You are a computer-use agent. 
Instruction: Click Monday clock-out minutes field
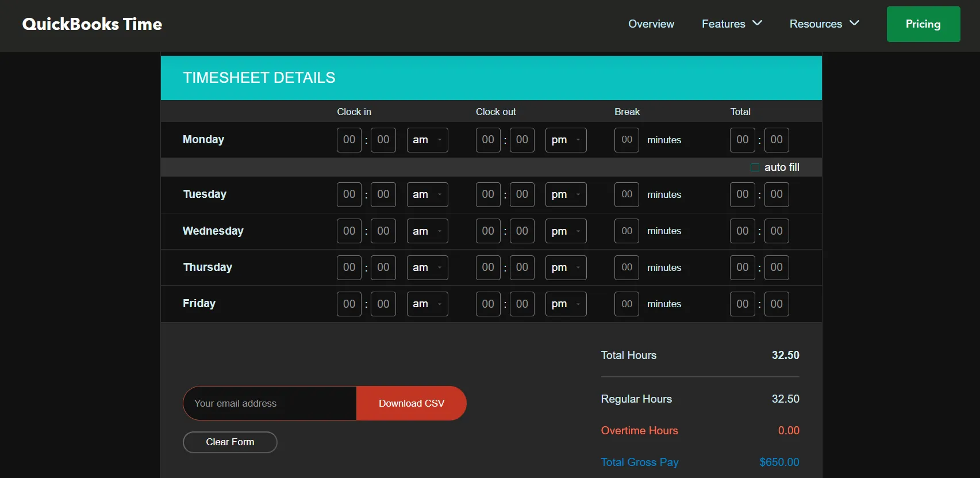coord(522,140)
